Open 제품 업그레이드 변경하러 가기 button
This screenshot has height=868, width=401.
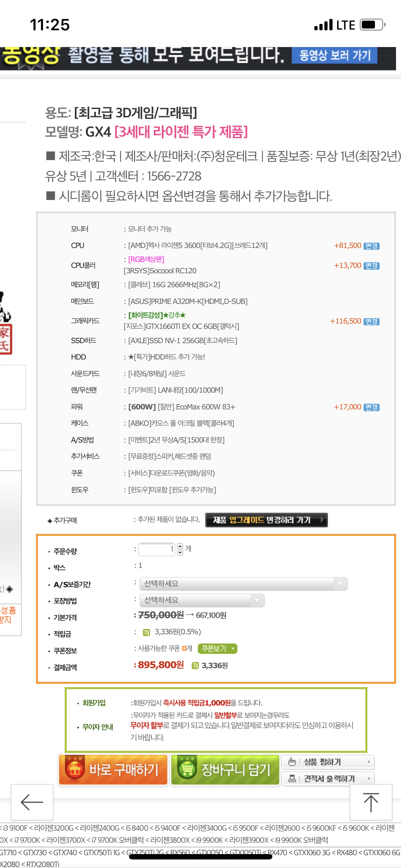267,520
